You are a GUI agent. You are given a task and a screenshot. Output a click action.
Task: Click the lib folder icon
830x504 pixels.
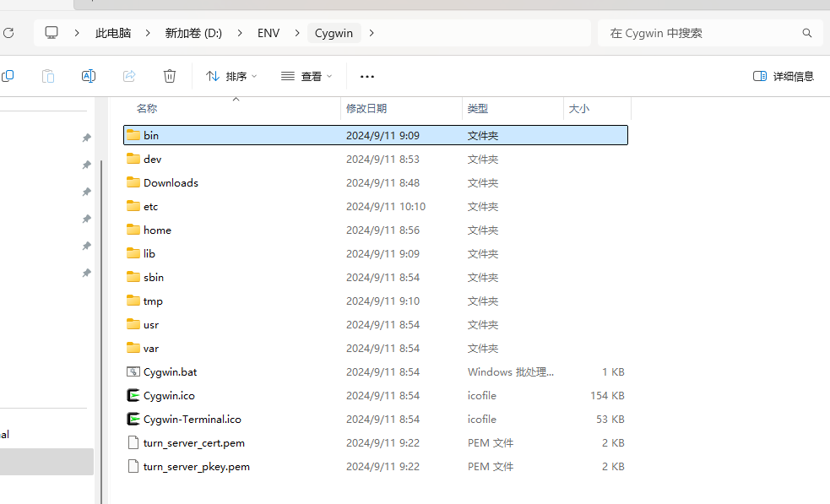click(x=133, y=253)
